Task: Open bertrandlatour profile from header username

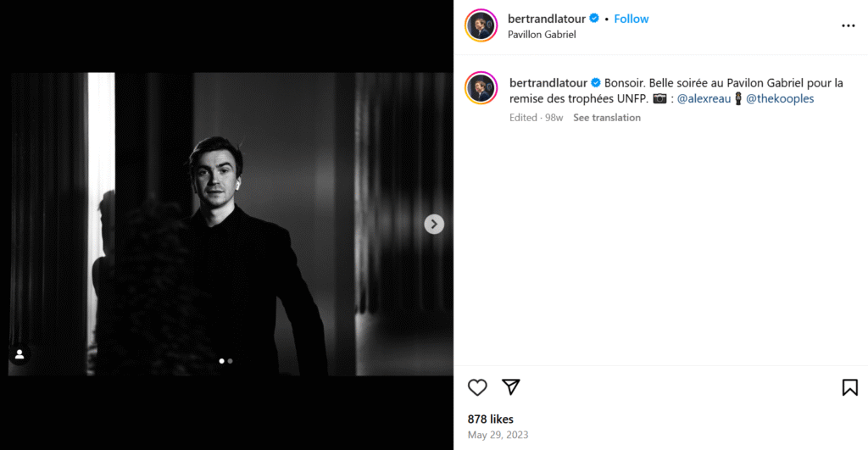Action: [547, 19]
